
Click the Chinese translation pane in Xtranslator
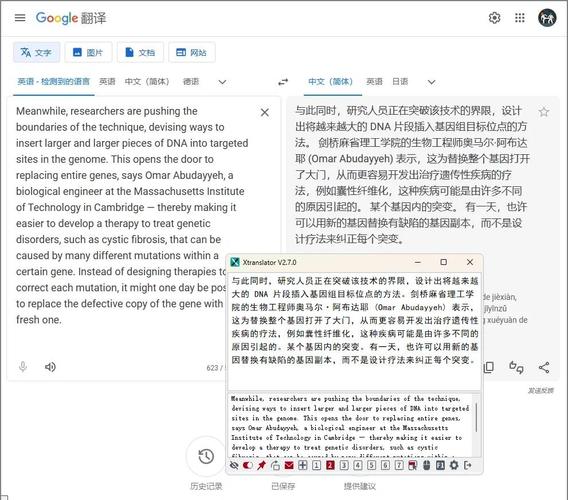(x=354, y=331)
